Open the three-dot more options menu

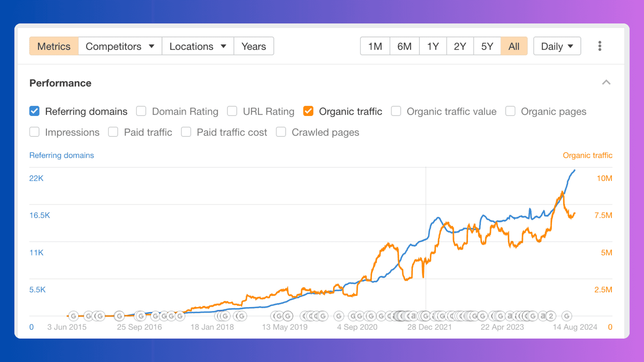tap(600, 46)
